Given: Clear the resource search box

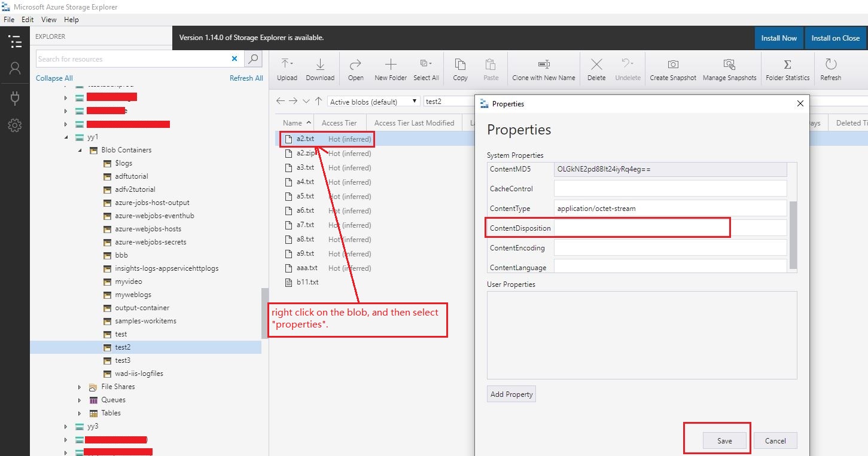Looking at the screenshot, I should click(234, 59).
